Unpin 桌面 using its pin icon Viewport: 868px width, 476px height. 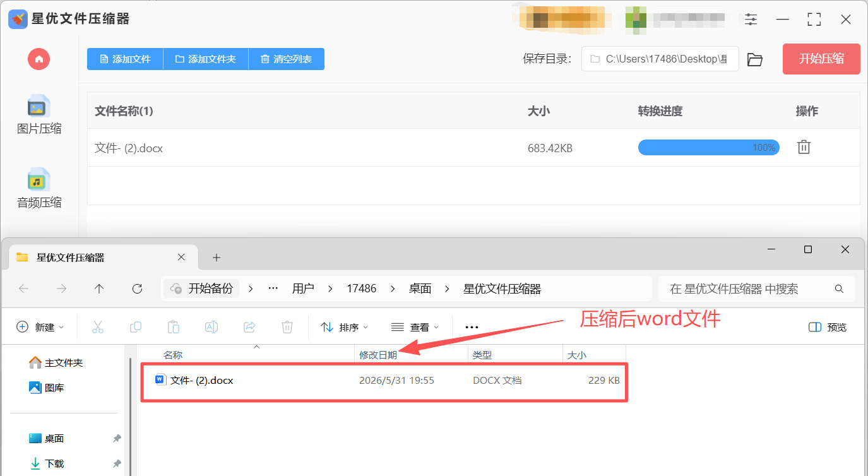[x=117, y=438]
